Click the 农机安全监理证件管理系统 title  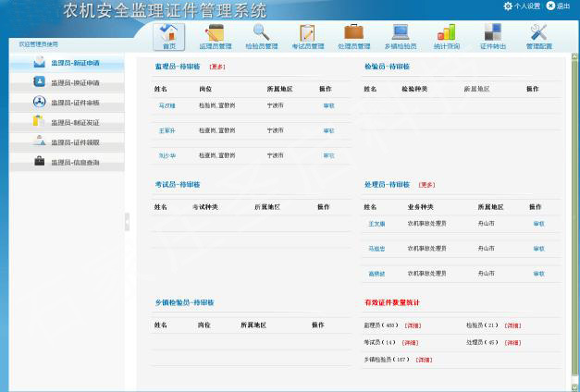pos(165,10)
